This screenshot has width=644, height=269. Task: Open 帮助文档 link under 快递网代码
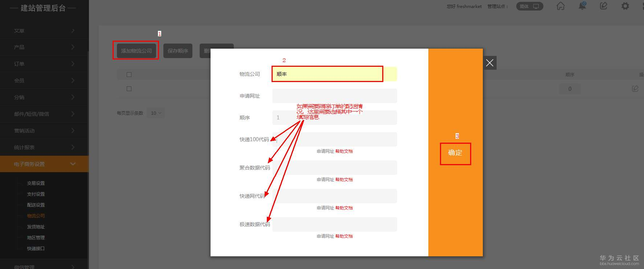click(x=344, y=208)
